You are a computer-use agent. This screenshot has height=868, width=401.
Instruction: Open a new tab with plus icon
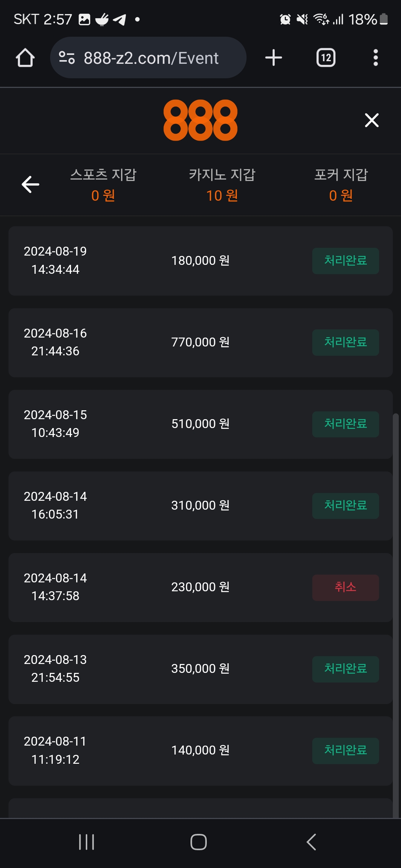[274, 58]
